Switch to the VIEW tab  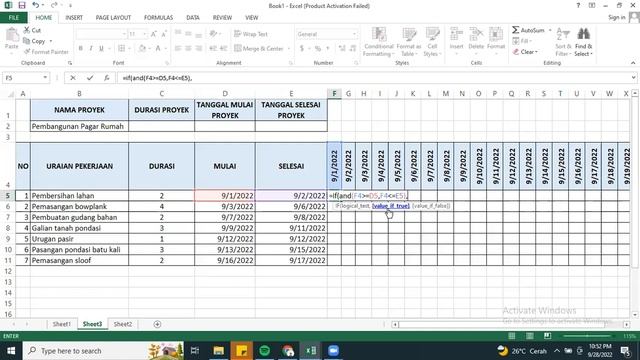pyautogui.click(x=251, y=18)
